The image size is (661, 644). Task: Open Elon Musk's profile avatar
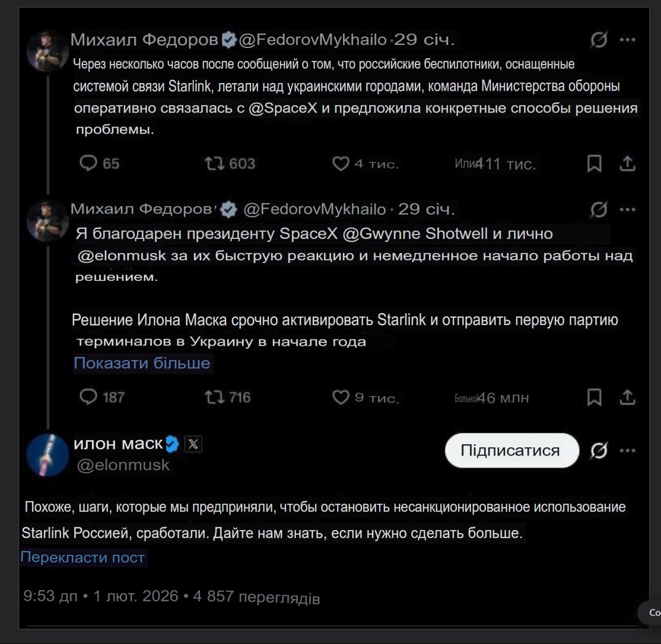(48, 455)
